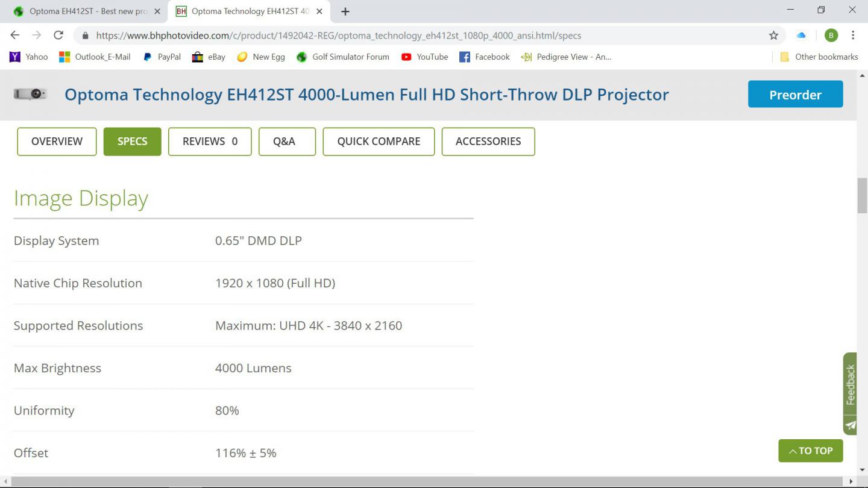The image size is (868, 488).
Task: Click the Uniformity label
Action: click(44, 410)
